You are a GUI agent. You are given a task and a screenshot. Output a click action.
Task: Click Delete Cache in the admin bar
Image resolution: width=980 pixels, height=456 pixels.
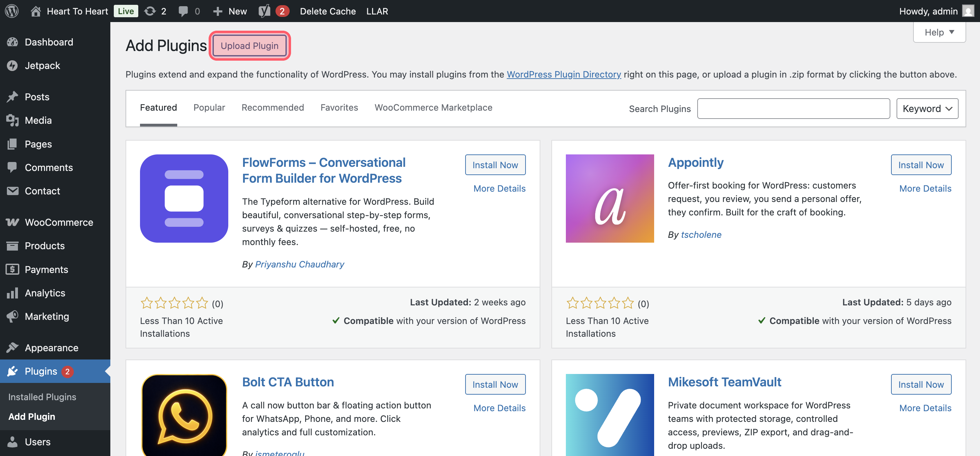328,11
